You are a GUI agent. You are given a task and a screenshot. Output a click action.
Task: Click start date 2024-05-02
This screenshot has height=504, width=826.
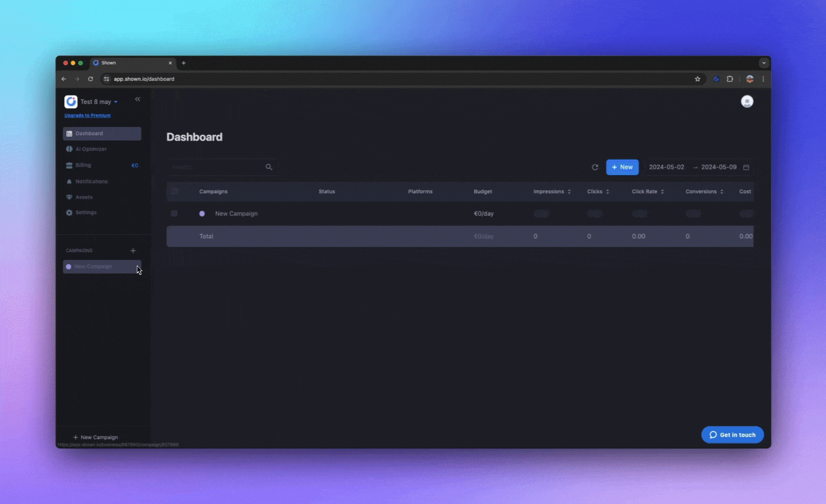coord(666,167)
